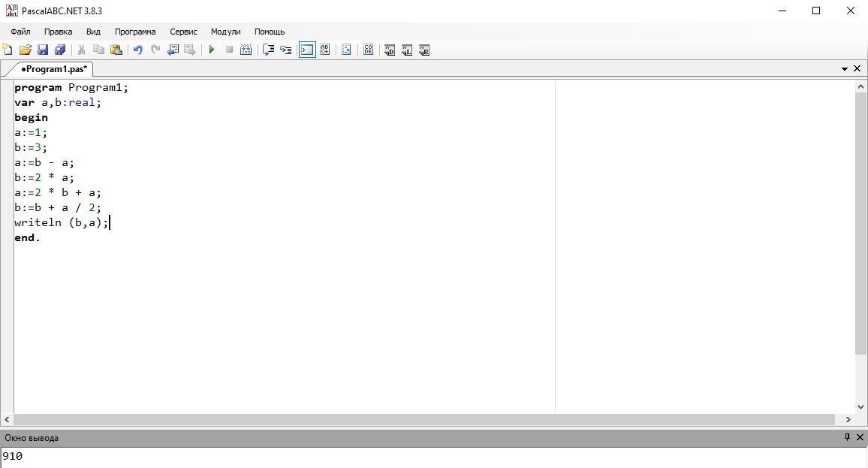The image size is (868, 468).
Task: Pin the output window panel
Action: pos(847,437)
